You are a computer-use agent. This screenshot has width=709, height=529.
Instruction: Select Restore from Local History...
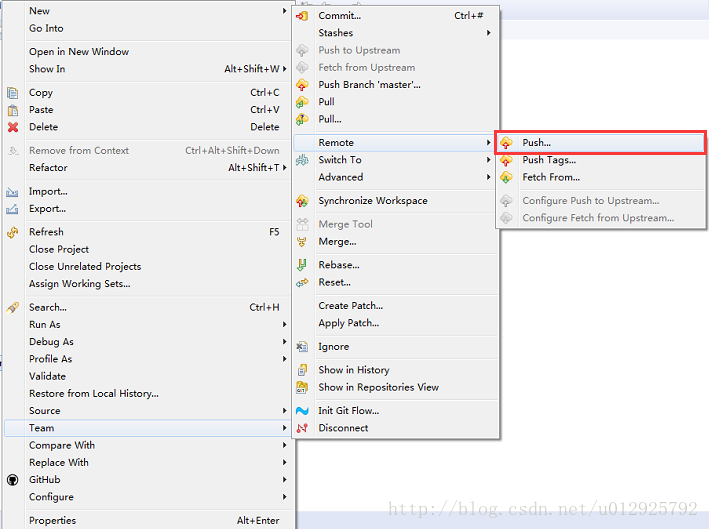pyautogui.click(x=147, y=394)
